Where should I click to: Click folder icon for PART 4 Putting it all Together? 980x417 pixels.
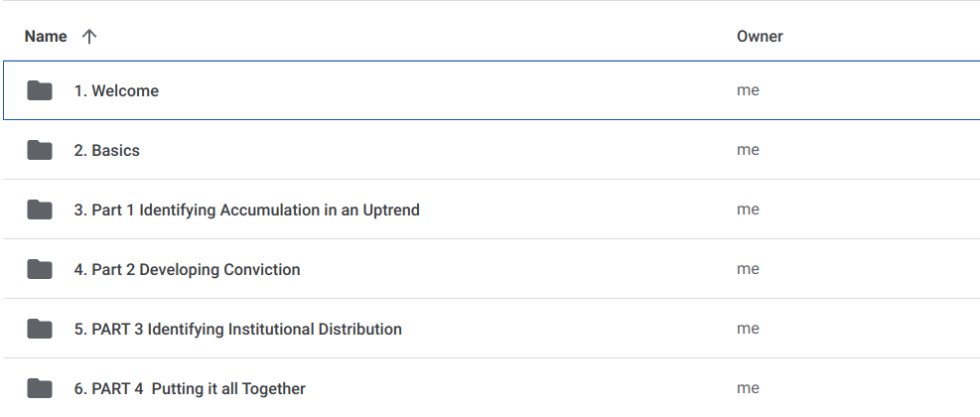click(40, 389)
